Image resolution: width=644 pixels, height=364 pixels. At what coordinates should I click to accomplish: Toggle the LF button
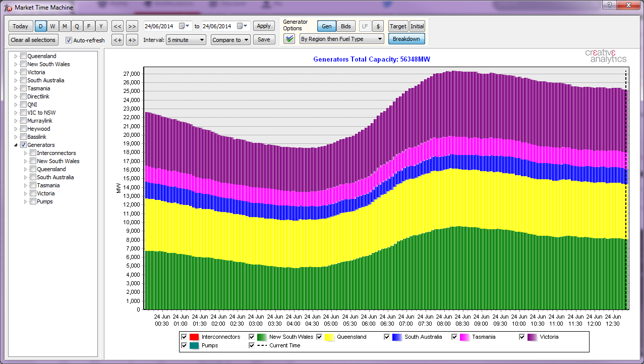click(x=365, y=26)
